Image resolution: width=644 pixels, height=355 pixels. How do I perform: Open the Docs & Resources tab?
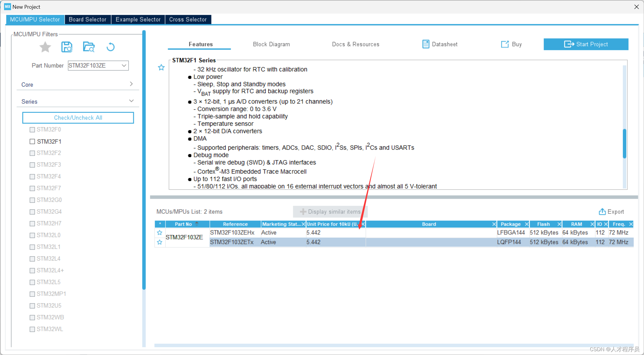(x=356, y=44)
